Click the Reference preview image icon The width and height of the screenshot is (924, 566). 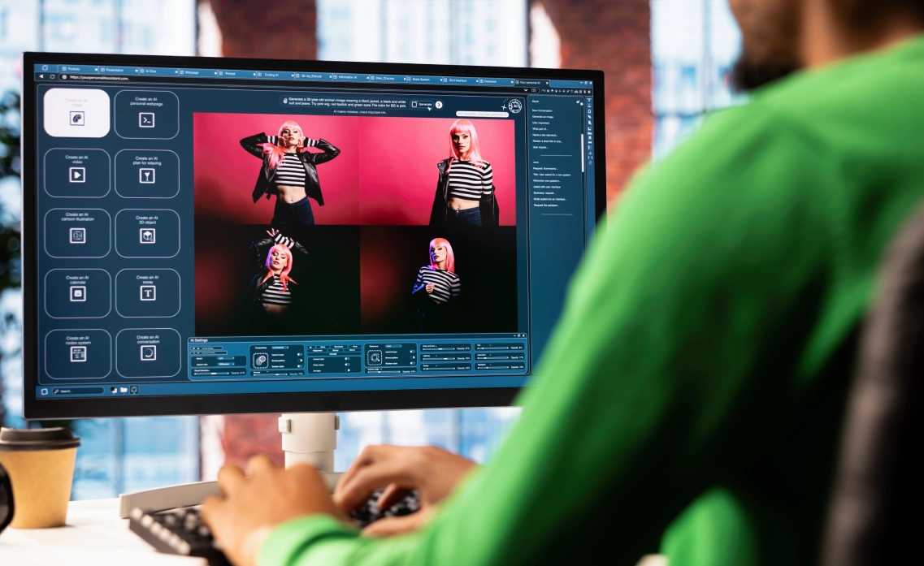374,357
